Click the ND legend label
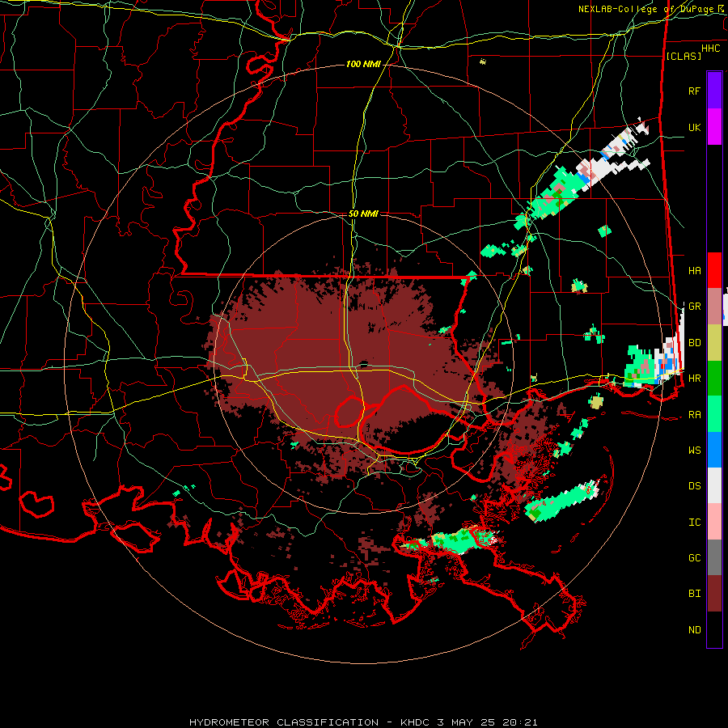 (694, 630)
